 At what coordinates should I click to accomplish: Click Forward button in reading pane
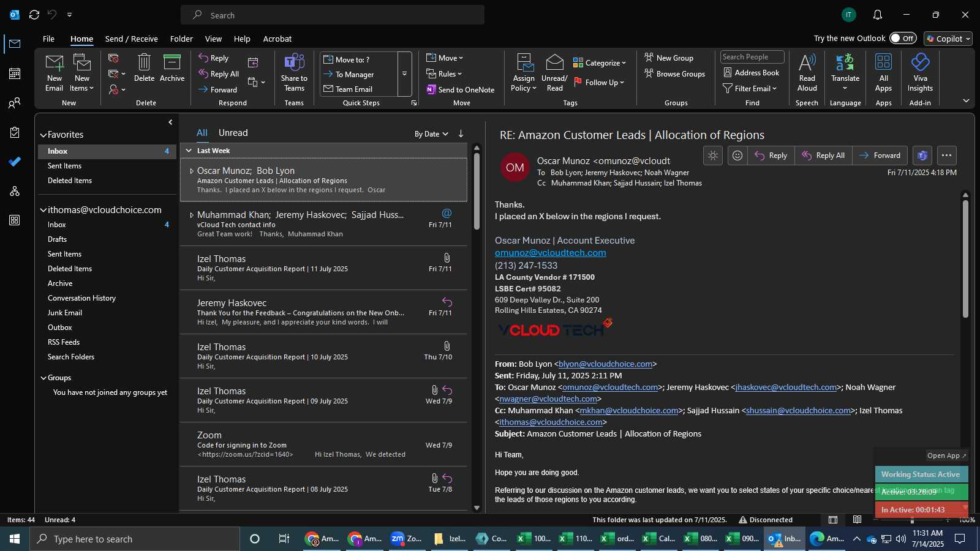pyautogui.click(x=880, y=156)
